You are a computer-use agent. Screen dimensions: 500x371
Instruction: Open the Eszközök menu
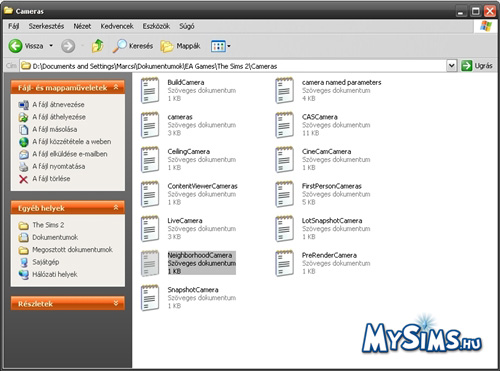point(156,26)
